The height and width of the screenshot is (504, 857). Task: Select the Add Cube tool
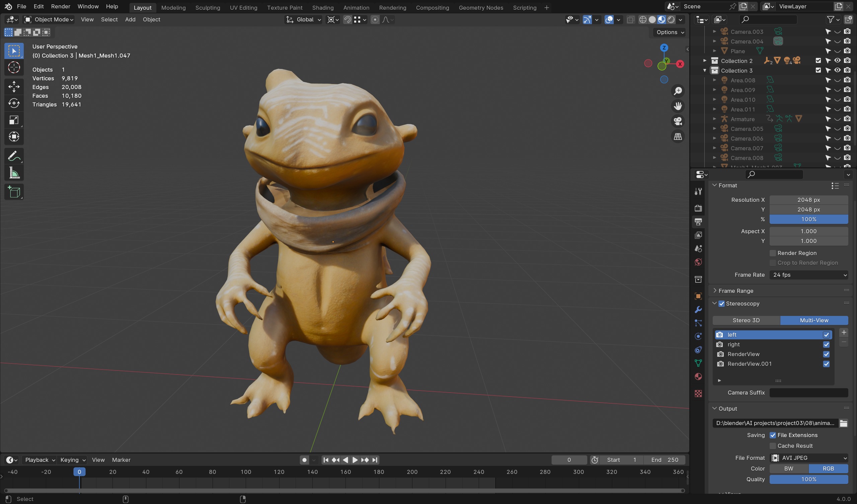click(14, 192)
